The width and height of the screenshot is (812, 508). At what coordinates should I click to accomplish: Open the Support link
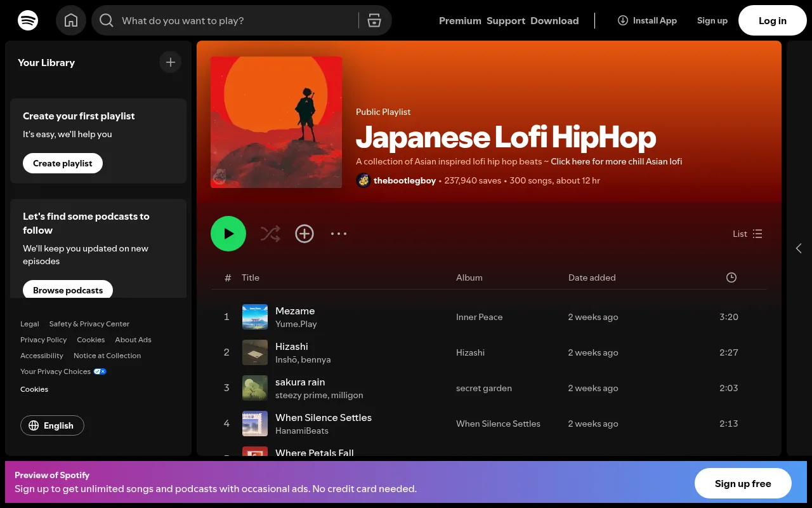[x=506, y=20]
